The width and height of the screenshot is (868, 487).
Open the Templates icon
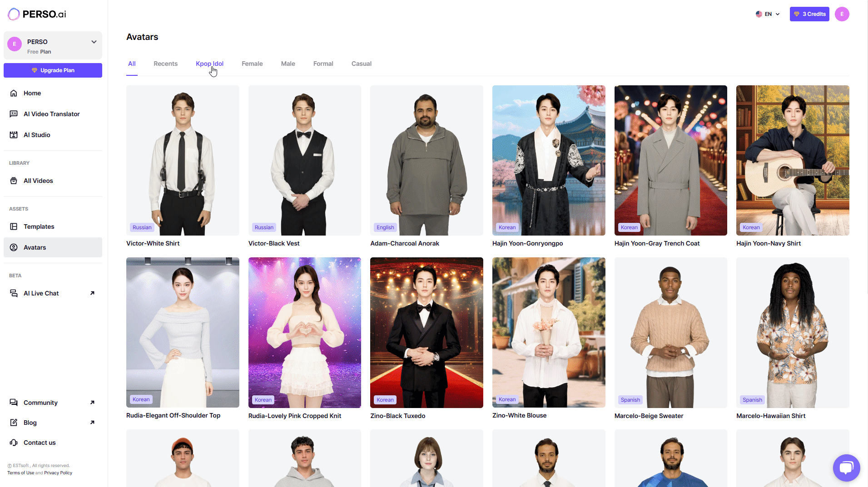(x=14, y=226)
